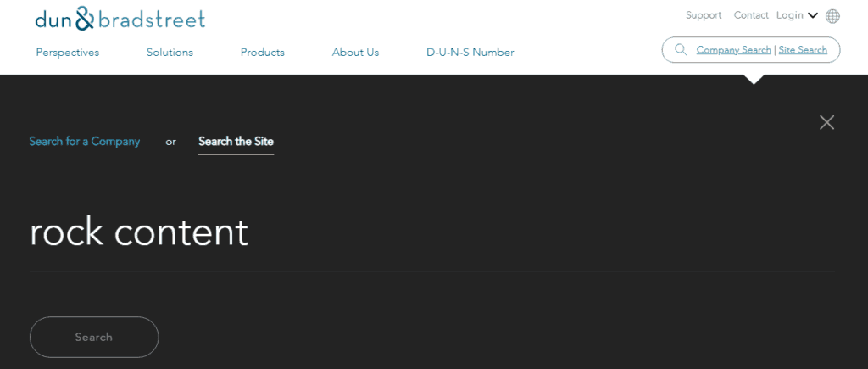This screenshot has height=369, width=868.
Task: Go to the Support page
Action: [x=704, y=15]
